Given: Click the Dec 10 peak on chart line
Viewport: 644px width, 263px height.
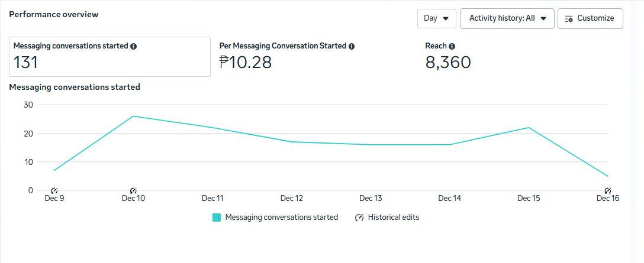Looking at the screenshot, I should (x=133, y=116).
